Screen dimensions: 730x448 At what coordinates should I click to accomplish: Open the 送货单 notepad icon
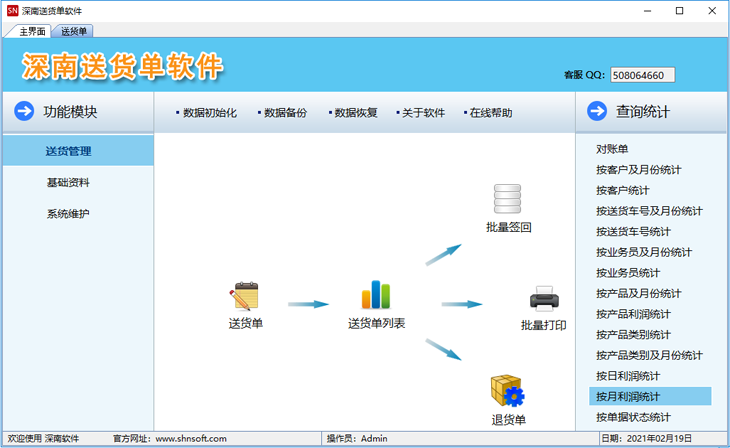point(244,296)
